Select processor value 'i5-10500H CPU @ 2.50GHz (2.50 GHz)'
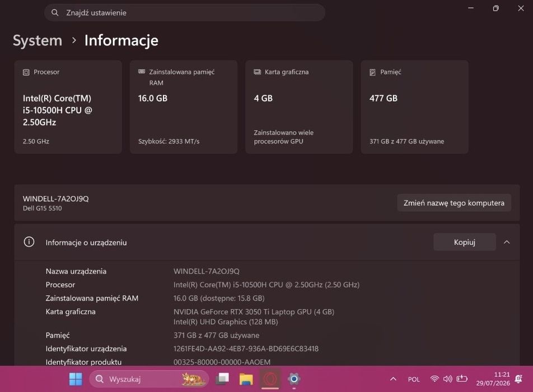 point(296,284)
